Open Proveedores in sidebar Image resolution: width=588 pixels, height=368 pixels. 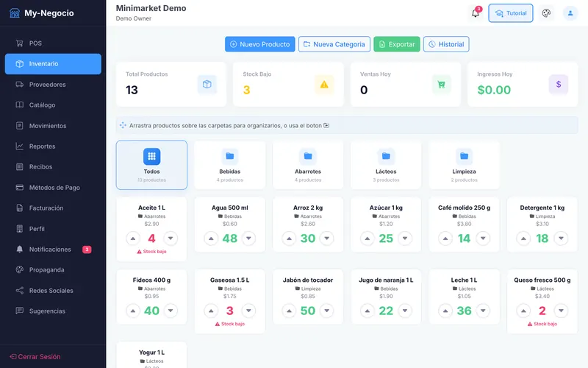(x=53, y=85)
